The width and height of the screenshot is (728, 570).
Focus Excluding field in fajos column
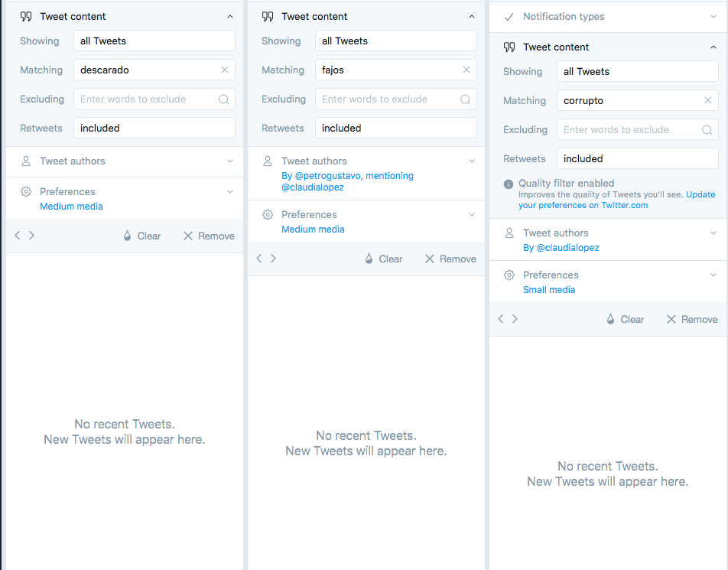(x=396, y=99)
